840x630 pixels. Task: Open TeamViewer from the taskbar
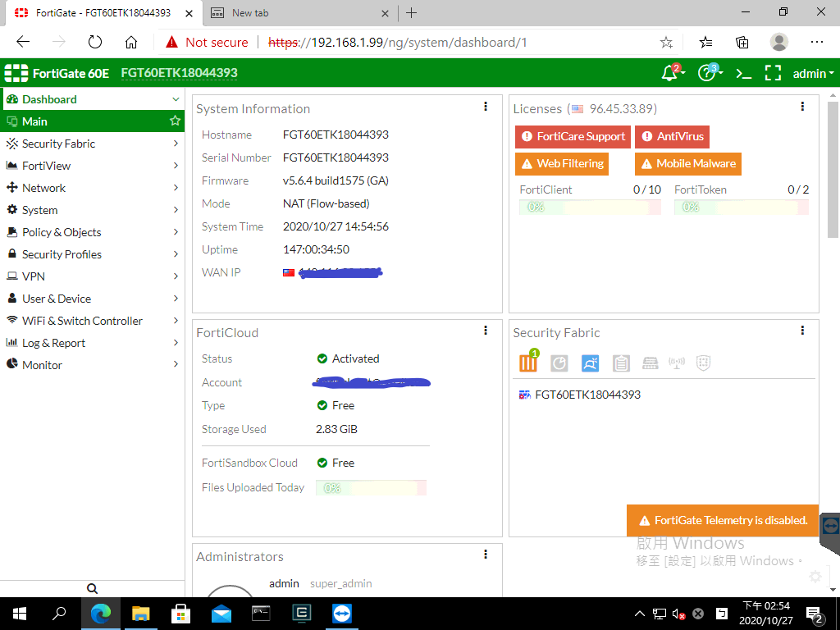[342, 614]
